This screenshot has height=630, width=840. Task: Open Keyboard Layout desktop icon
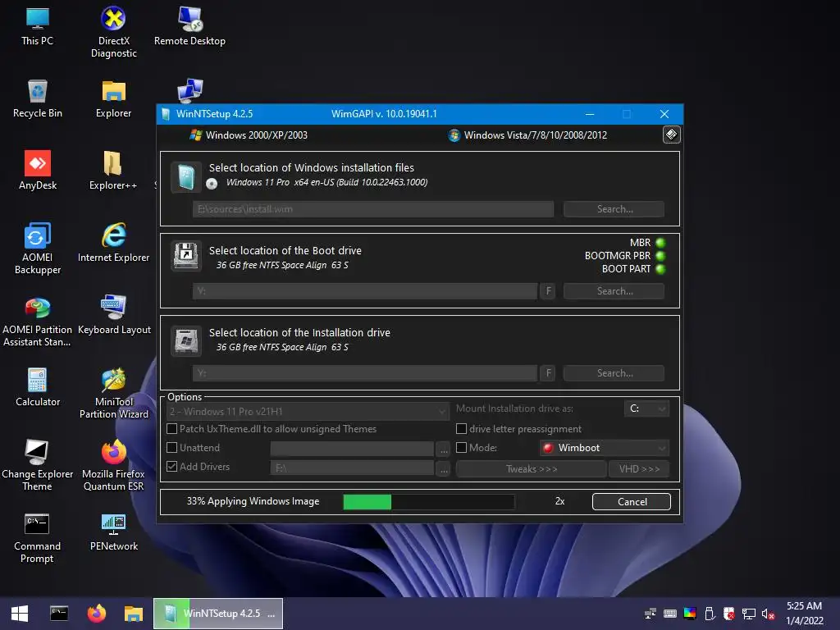114,314
